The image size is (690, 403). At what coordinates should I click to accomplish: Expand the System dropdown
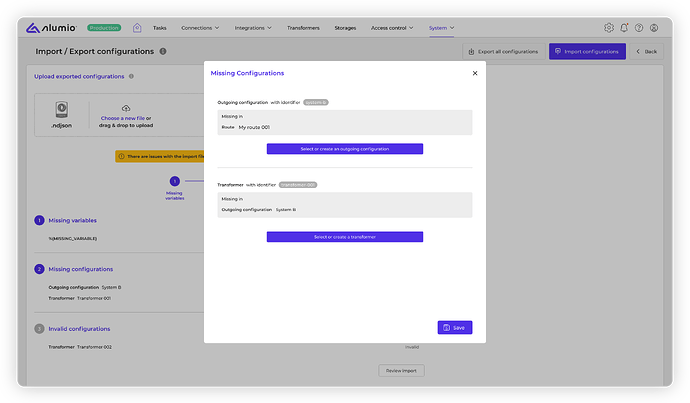tap(441, 28)
